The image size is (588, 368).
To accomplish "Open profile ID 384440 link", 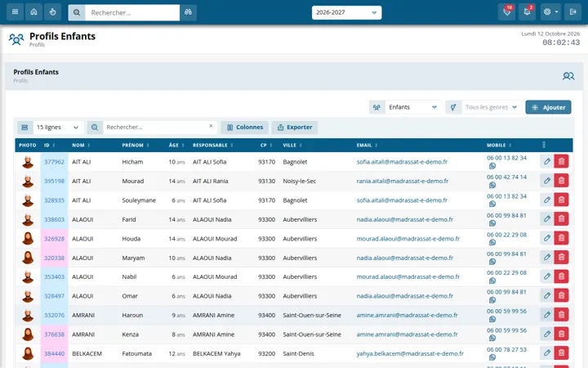I will (55, 354).
